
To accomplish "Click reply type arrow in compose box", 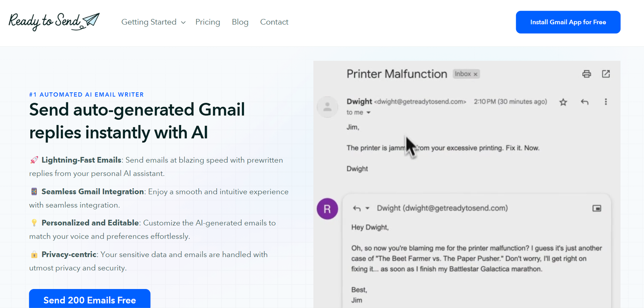I will click(357, 208).
